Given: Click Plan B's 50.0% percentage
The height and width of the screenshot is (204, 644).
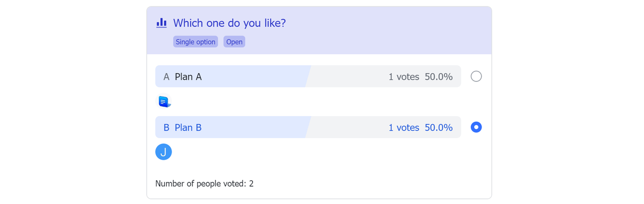Looking at the screenshot, I should click(439, 128).
